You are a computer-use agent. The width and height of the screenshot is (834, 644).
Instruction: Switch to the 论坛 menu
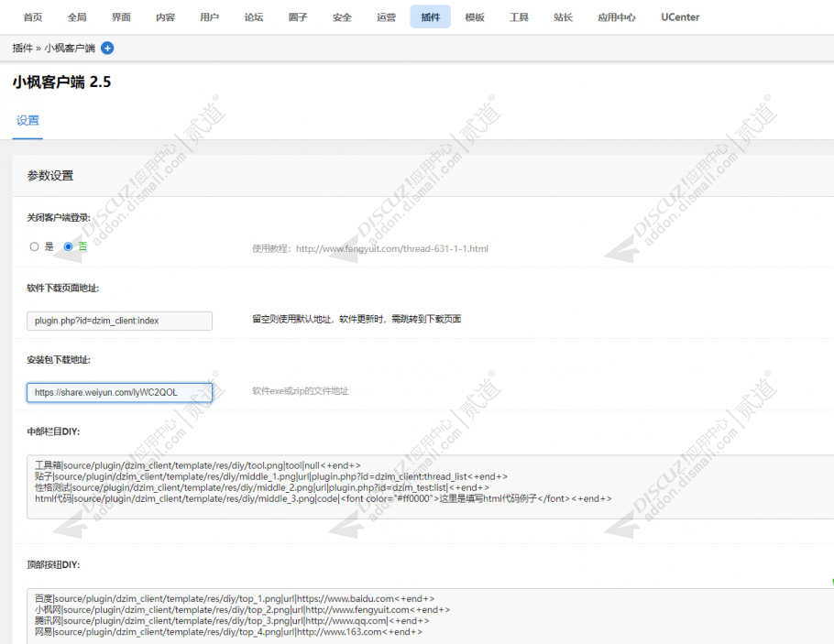(x=254, y=17)
